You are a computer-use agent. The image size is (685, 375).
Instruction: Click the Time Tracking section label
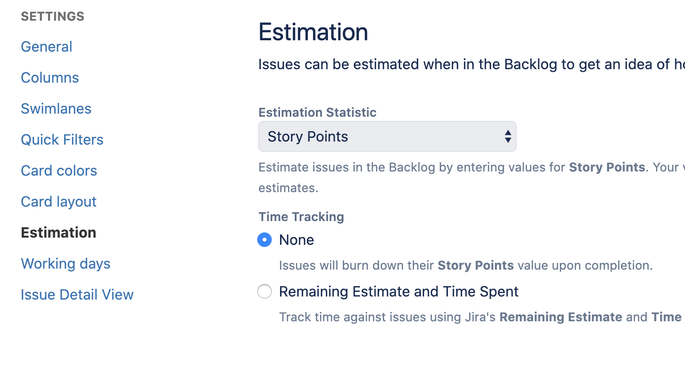click(x=301, y=217)
